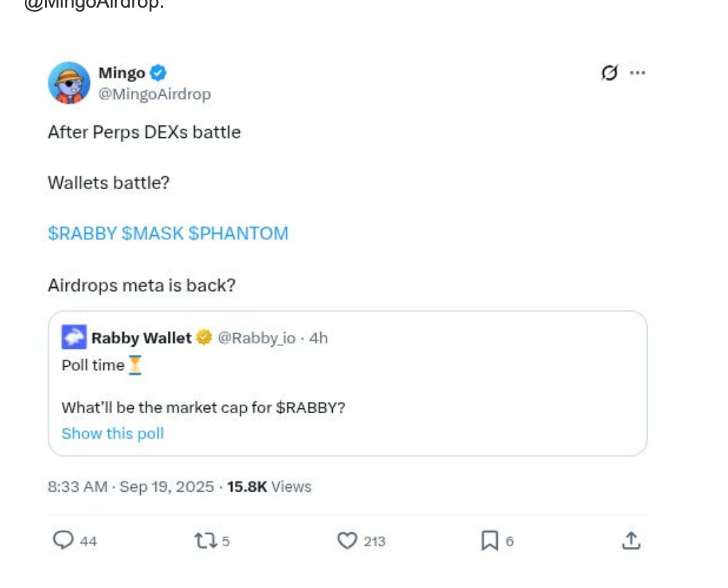Open the $PHANTOM cashtag link
The height and width of the screenshot is (588, 728).
239,234
